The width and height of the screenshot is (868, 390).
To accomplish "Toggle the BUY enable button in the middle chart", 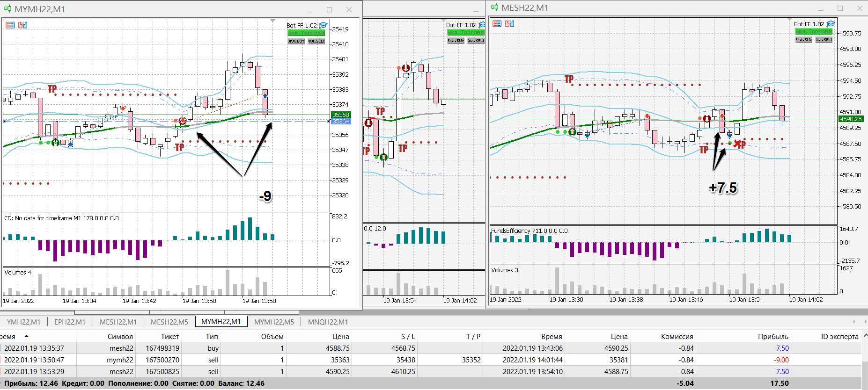I will pos(456,41).
